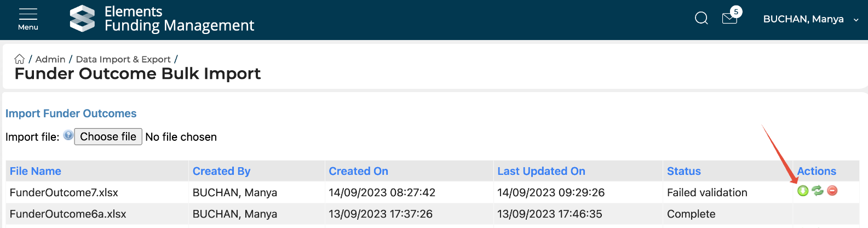The width and height of the screenshot is (868, 228).
Task: Click the FunderOutcome6a.xlsx file name cell
Action: pyautogui.click(x=68, y=214)
